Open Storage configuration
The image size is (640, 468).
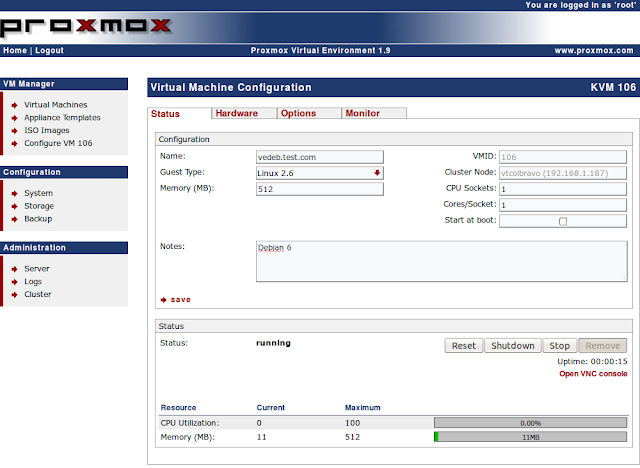(x=39, y=206)
